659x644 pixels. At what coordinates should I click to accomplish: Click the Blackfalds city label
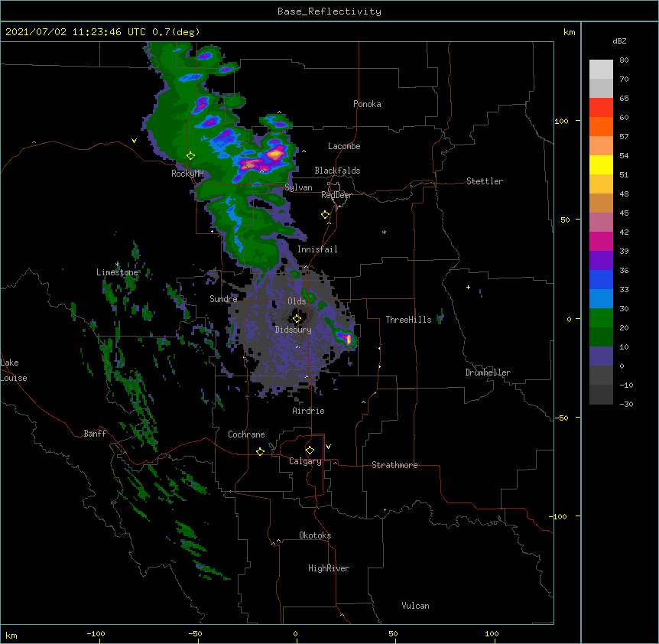[x=337, y=171]
